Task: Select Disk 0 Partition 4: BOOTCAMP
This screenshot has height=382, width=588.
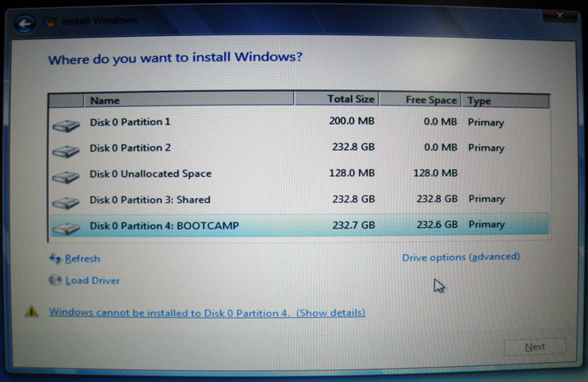Action: tap(299, 225)
